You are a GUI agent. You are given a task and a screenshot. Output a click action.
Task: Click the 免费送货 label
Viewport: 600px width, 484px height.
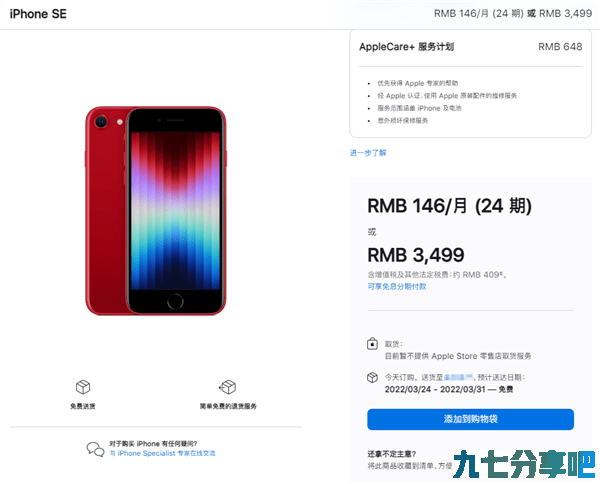coord(83,406)
